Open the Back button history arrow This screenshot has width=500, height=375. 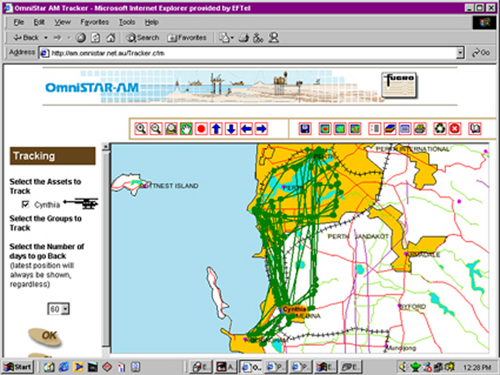pos(46,38)
